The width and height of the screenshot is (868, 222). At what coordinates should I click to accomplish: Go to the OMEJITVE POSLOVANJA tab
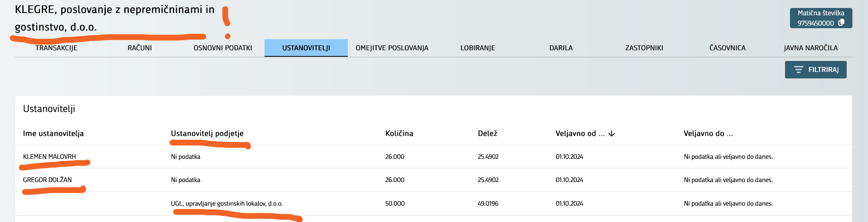392,48
